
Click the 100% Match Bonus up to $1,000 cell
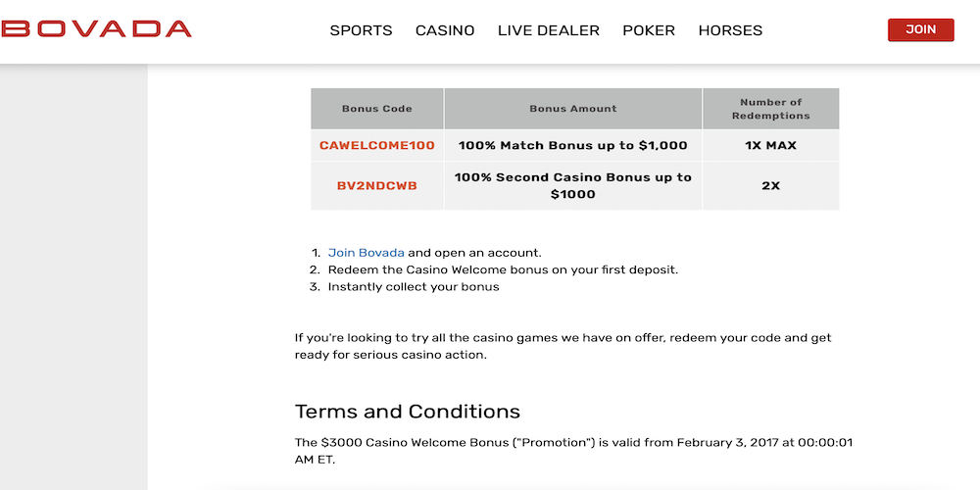573,146
